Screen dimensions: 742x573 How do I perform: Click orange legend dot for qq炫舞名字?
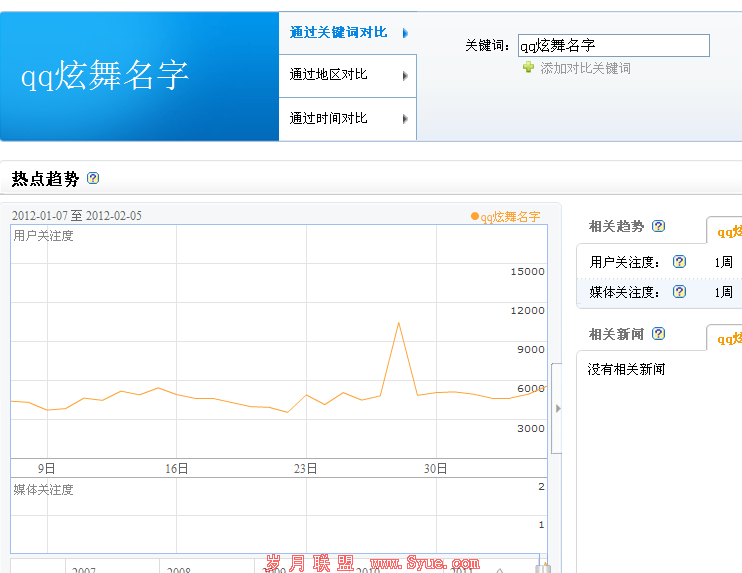click(x=475, y=216)
